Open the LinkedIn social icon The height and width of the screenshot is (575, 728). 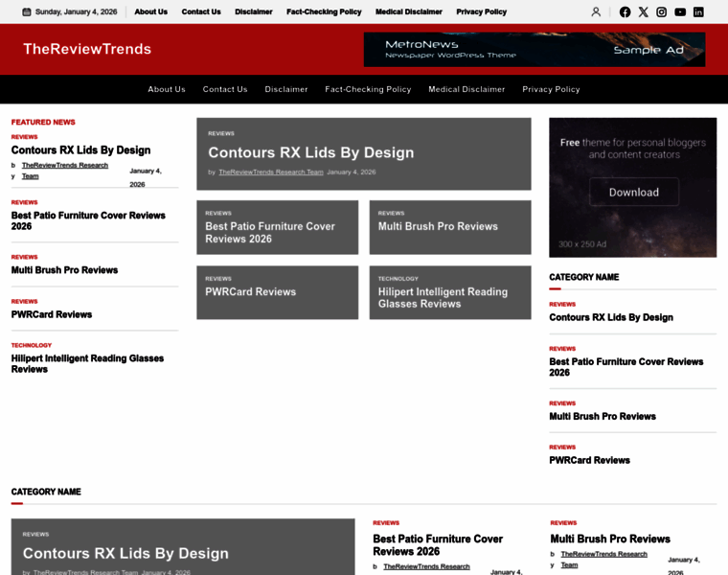click(698, 11)
